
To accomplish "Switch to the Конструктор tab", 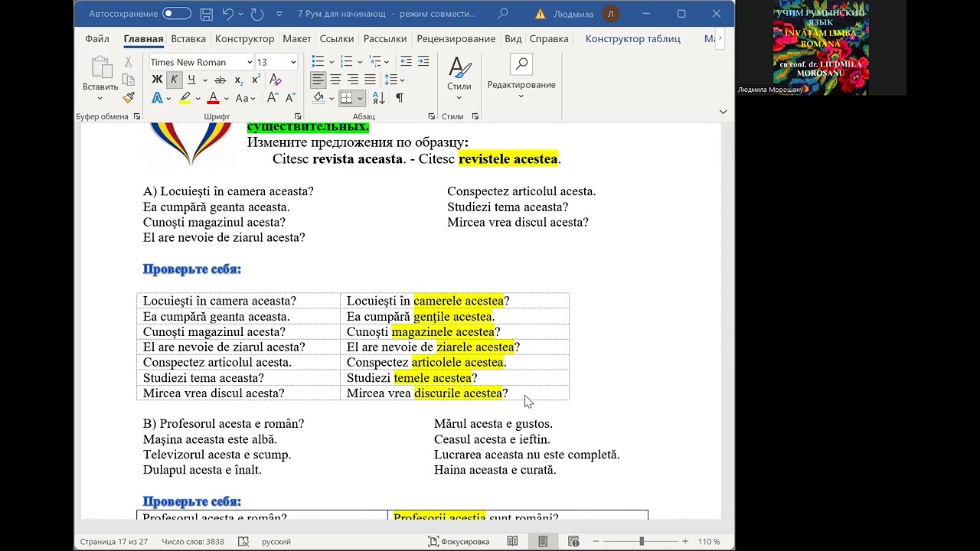I will pos(244,38).
